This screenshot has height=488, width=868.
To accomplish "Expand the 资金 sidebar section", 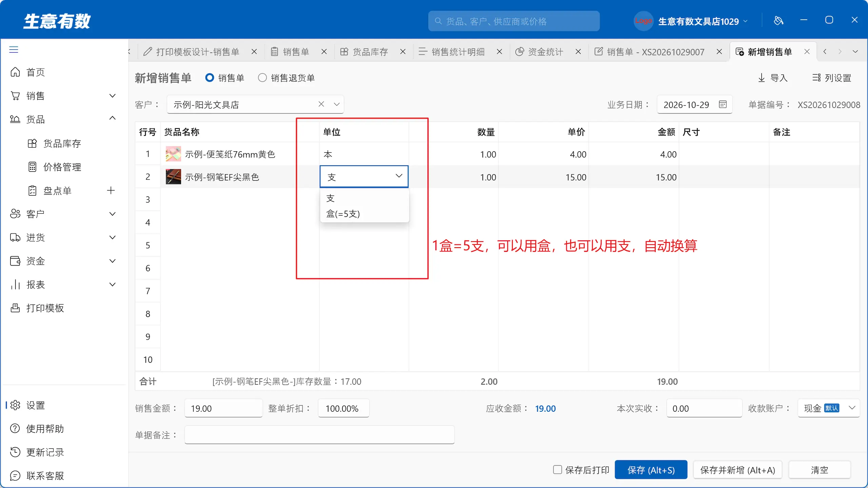I will point(112,261).
